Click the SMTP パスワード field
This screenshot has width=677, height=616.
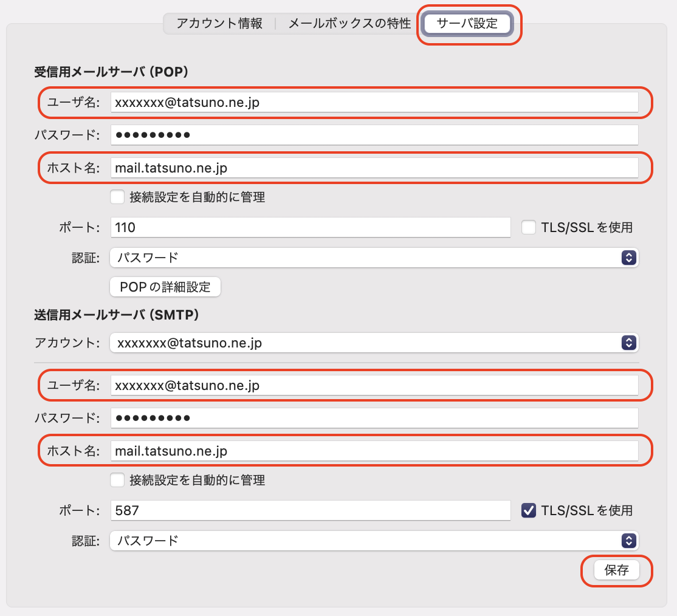pos(374,418)
